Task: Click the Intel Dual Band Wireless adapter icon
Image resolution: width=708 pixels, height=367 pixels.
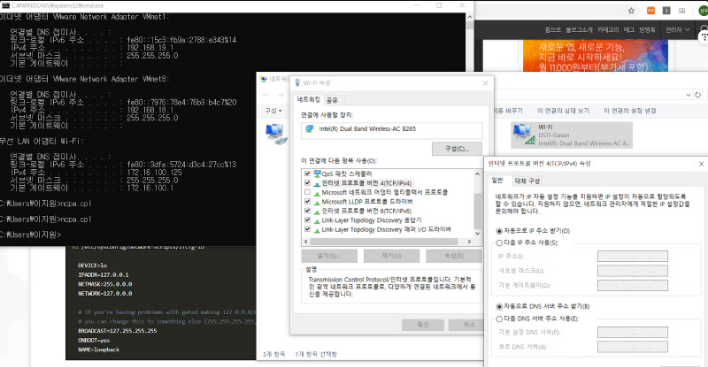Action: [x=309, y=129]
